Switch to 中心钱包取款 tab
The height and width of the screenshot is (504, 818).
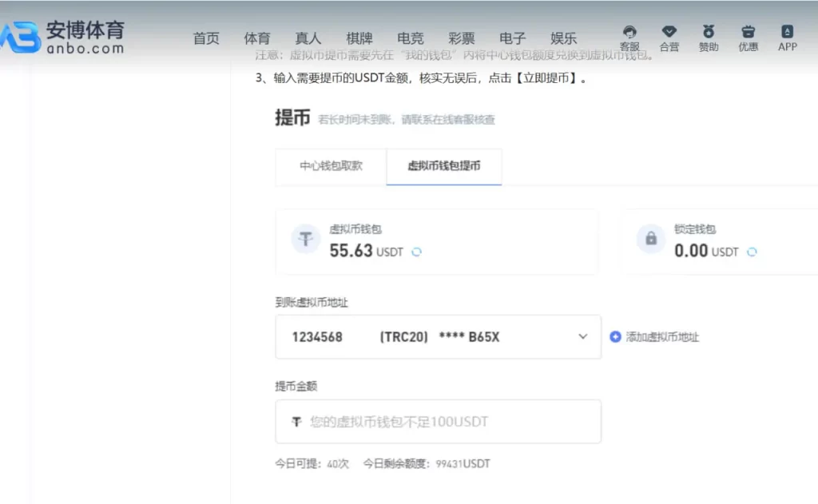click(x=331, y=166)
